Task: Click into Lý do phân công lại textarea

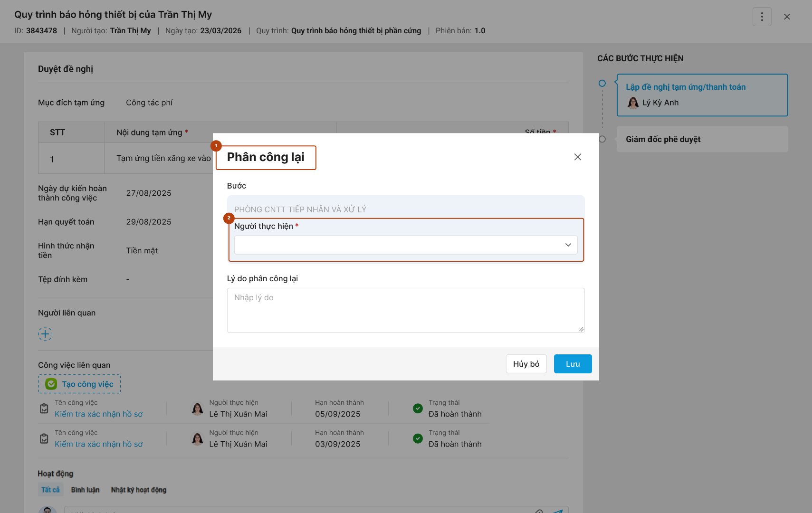Action: pos(405,310)
